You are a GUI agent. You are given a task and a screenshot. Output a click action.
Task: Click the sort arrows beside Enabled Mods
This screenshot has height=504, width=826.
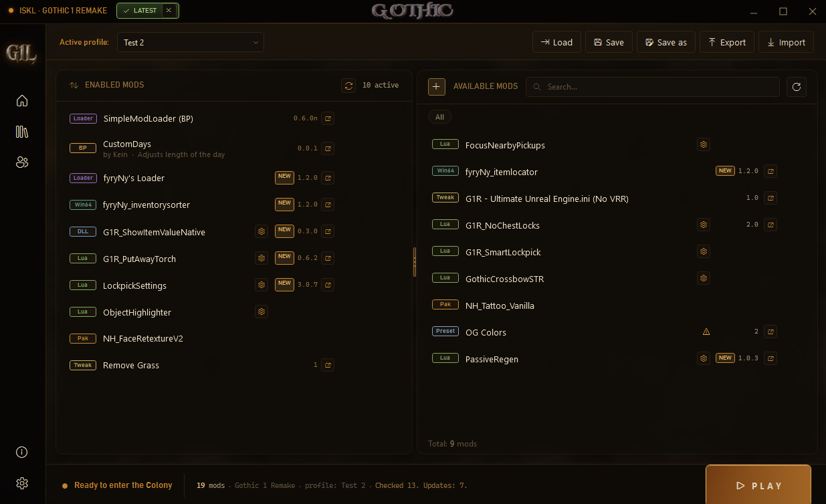click(74, 85)
